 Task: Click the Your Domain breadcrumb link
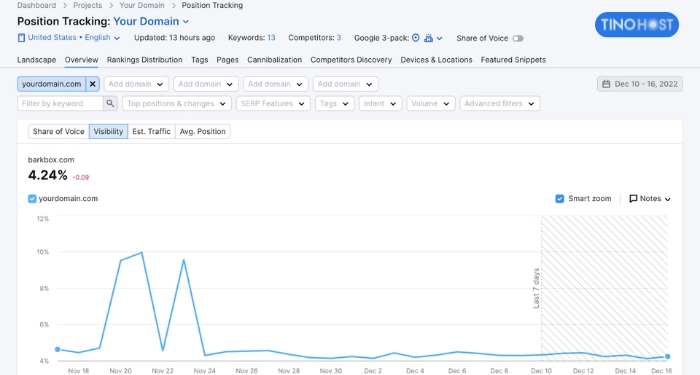[x=142, y=5]
